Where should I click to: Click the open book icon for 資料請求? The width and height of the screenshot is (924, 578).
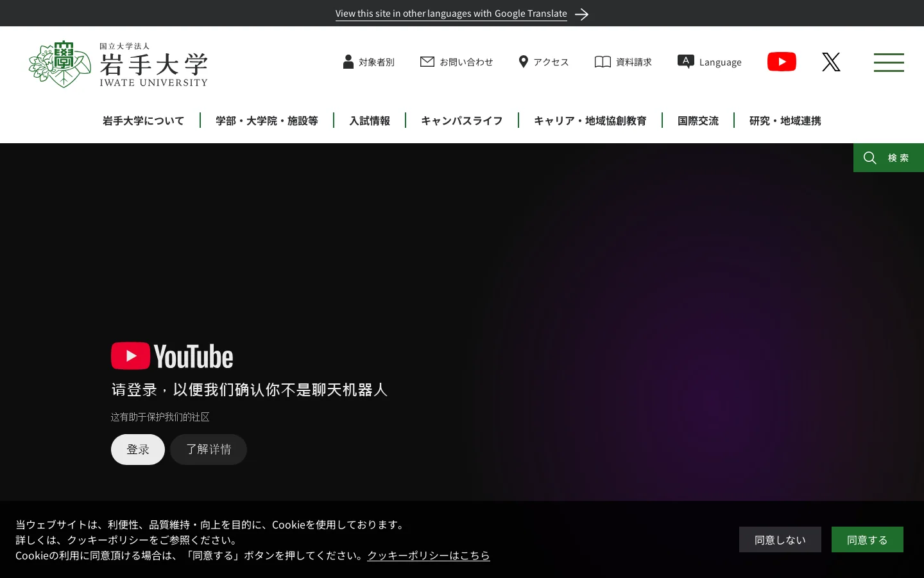point(603,62)
